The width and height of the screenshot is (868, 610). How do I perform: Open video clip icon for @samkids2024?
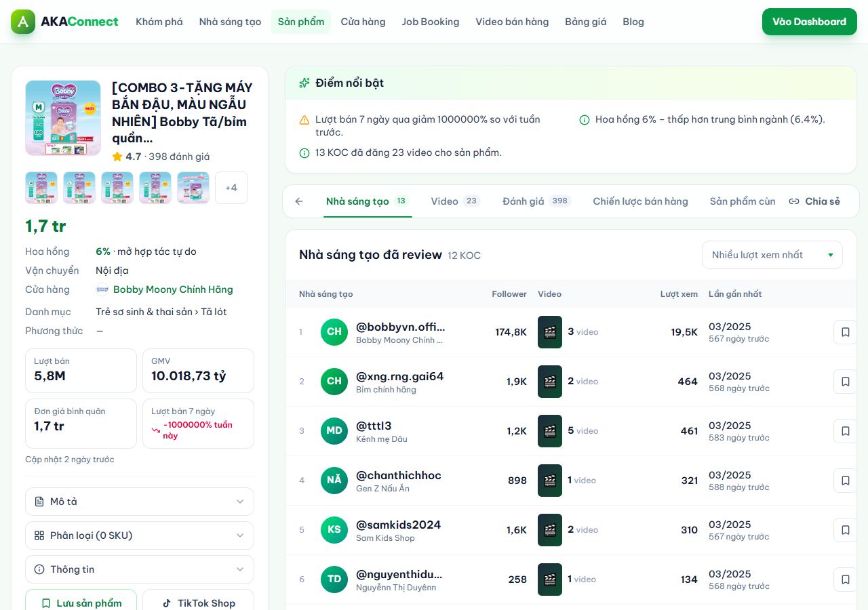(550, 530)
